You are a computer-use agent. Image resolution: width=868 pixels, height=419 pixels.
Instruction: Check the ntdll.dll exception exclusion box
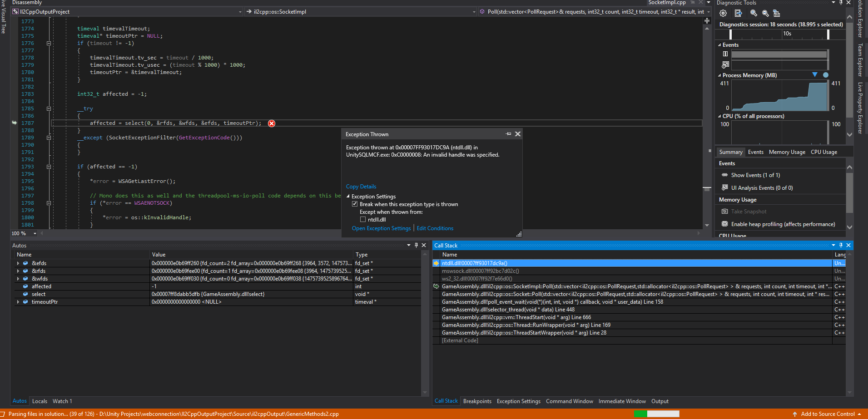pos(363,219)
